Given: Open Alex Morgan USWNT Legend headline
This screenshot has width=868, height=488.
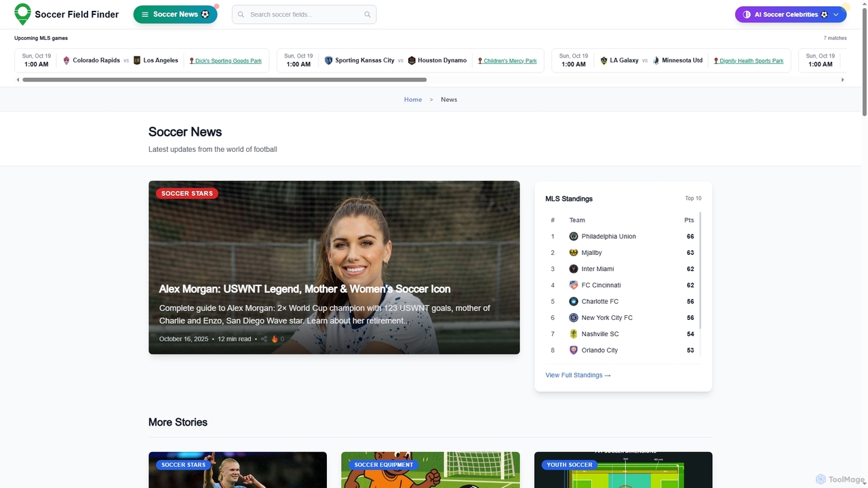Looking at the screenshot, I should click(x=304, y=289).
